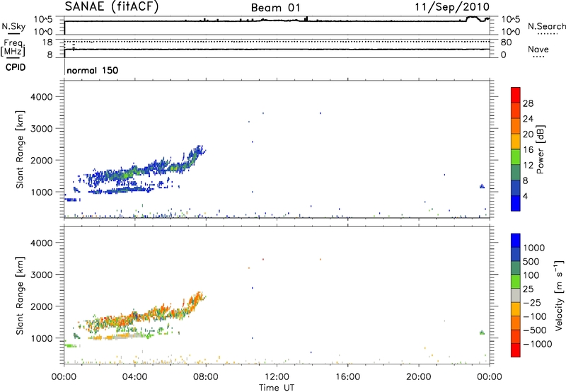This screenshot has width=566, height=392.
Task: Select the N.Sky legend label
Action: pos(13,26)
